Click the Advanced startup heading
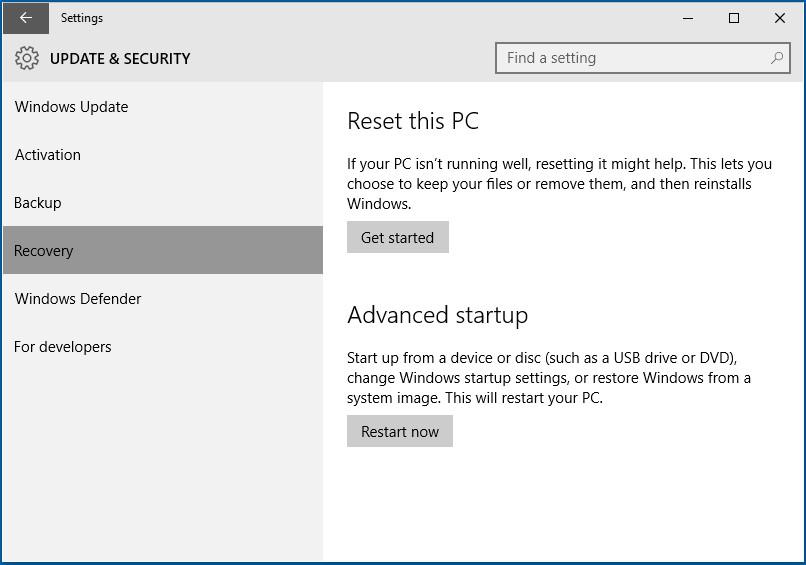The width and height of the screenshot is (806, 565). (437, 315)
